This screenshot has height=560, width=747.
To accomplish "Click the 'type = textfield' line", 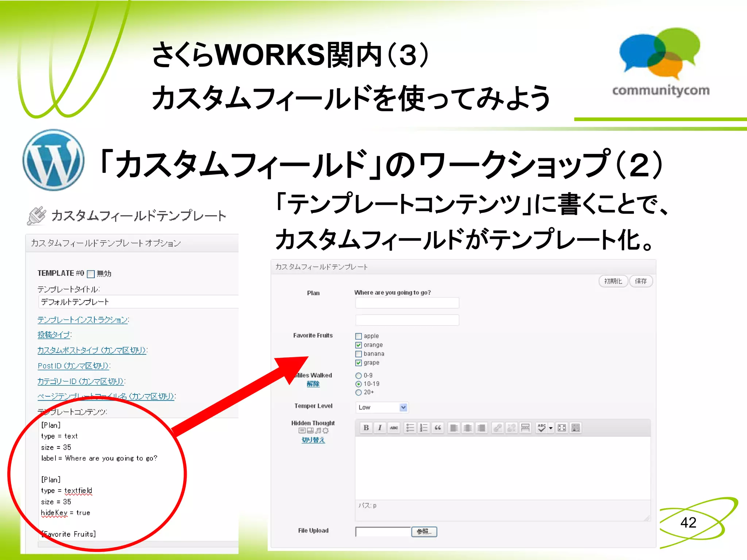I will (x=67, y=491).
